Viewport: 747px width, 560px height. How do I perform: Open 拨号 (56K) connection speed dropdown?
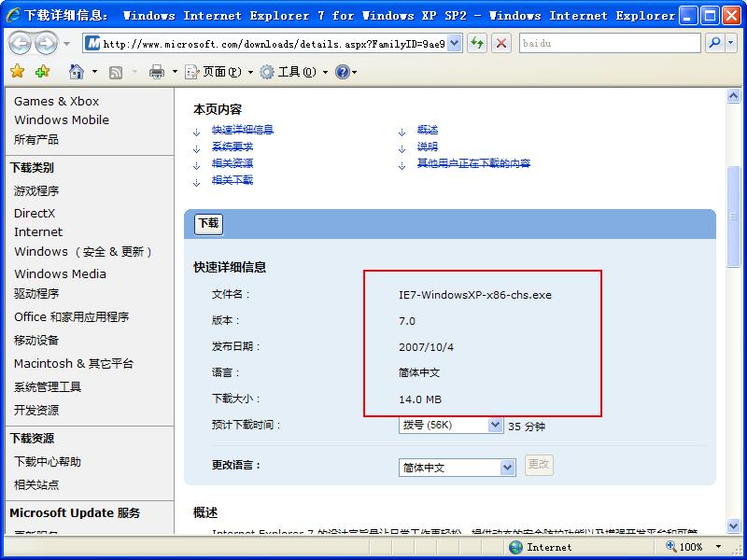(x=450, y=425)
